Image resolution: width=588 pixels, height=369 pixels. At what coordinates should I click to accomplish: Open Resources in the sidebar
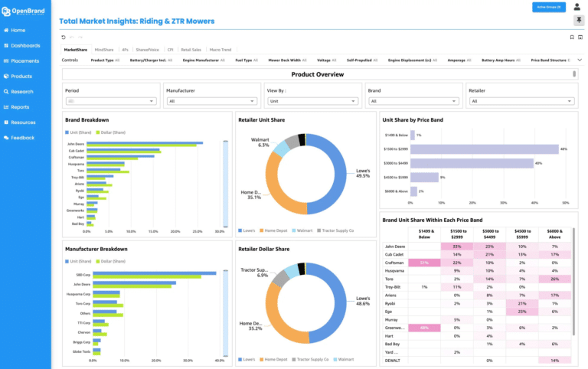coord(20,122)
